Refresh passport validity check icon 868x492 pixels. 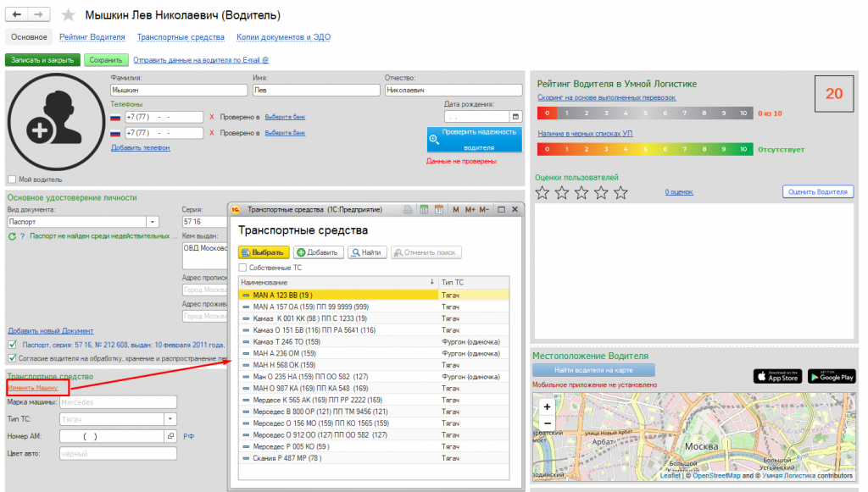pos(12,236)
